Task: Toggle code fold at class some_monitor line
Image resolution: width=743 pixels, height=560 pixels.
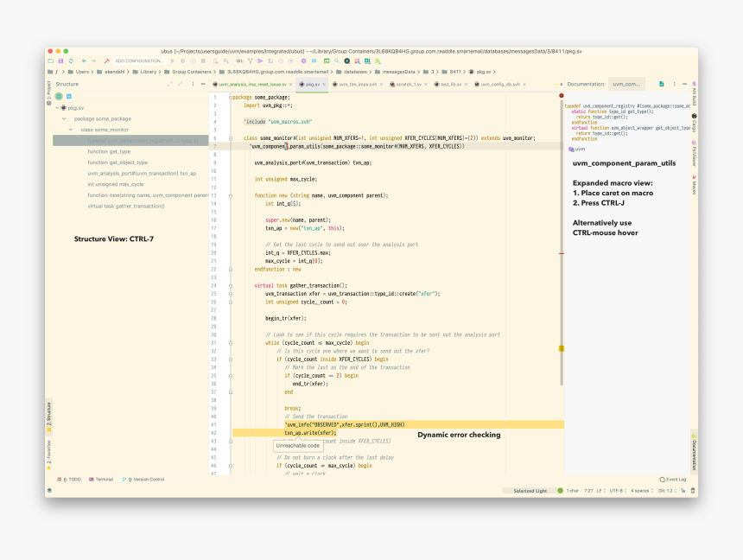Action: [231, 137]
